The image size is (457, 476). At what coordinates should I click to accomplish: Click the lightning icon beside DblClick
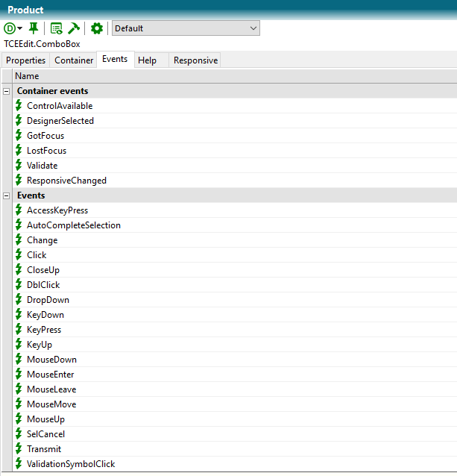point(19,285)
